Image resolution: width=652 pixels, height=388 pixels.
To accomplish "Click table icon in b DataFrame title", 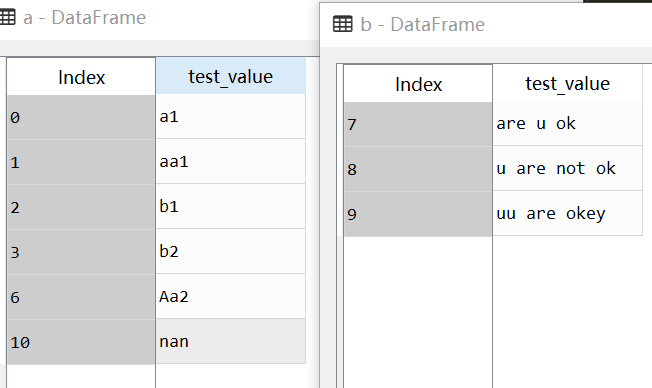I will click(x=343, y=24).
